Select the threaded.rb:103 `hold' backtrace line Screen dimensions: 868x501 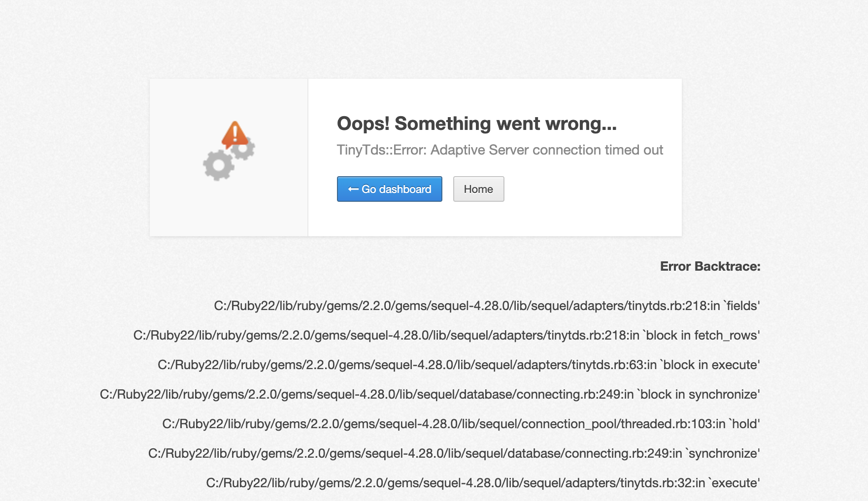pos(461,424)
